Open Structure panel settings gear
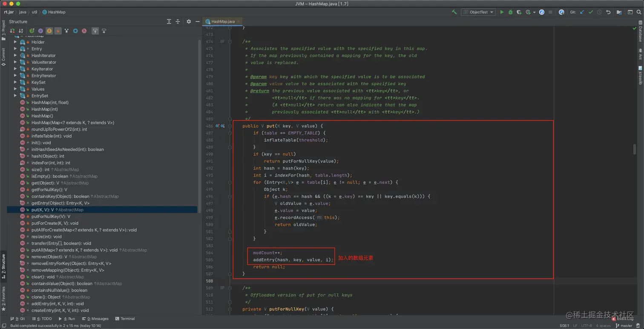Viewport: 644px width, 329px height. [189, 21]
